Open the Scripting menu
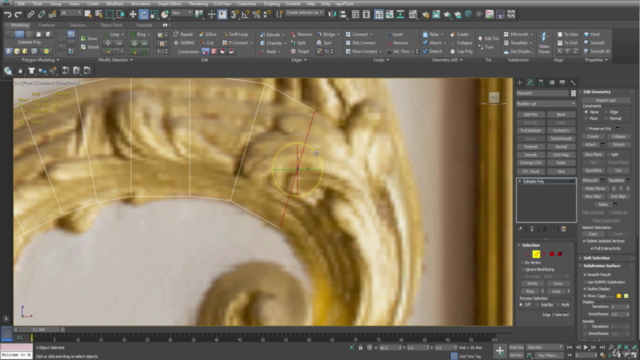This screenshot has width=640, height=360. click(x=271, y=4)
